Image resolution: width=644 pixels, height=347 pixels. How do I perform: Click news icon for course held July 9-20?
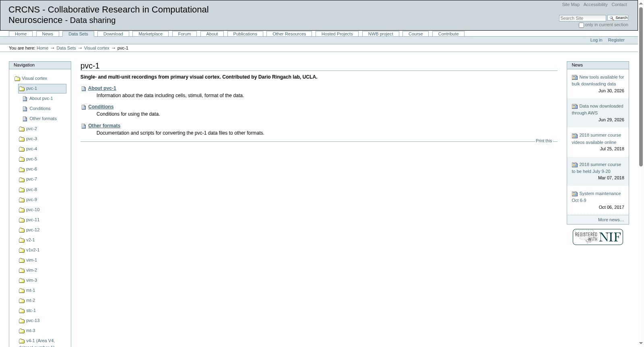pyautogui.click(x=575, y=165)
